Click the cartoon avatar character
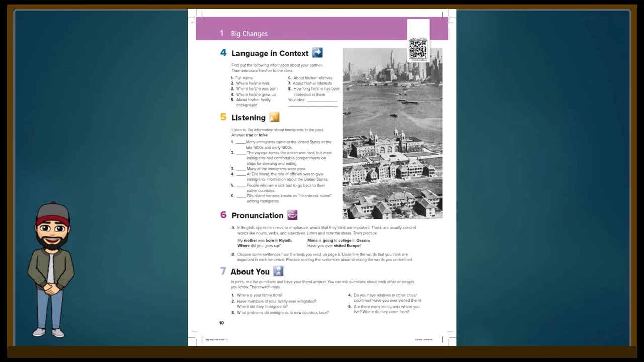Screen dimensions: 644x362 click(x=51, y=269)
